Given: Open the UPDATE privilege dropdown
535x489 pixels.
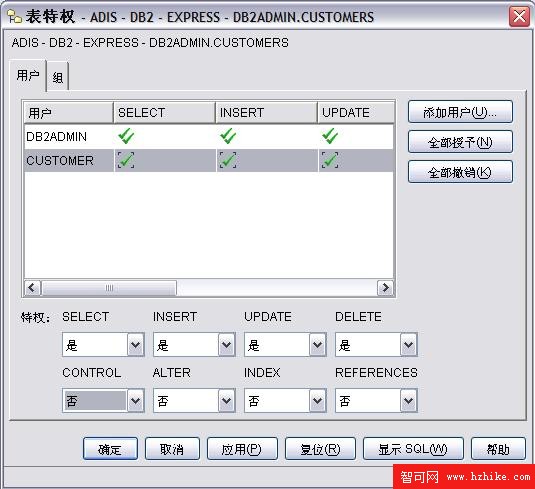Looking at the screenshot, I should (x=318, y=345).
